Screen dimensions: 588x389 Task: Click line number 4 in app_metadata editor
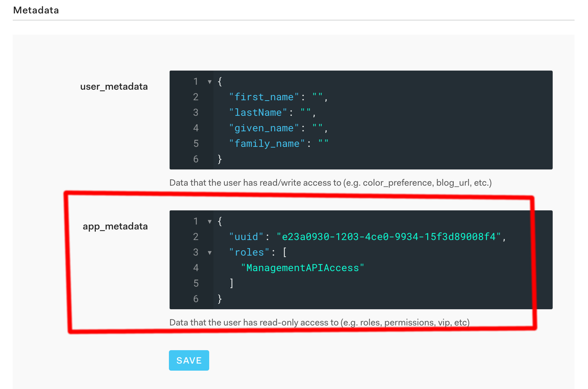(196, 268)
